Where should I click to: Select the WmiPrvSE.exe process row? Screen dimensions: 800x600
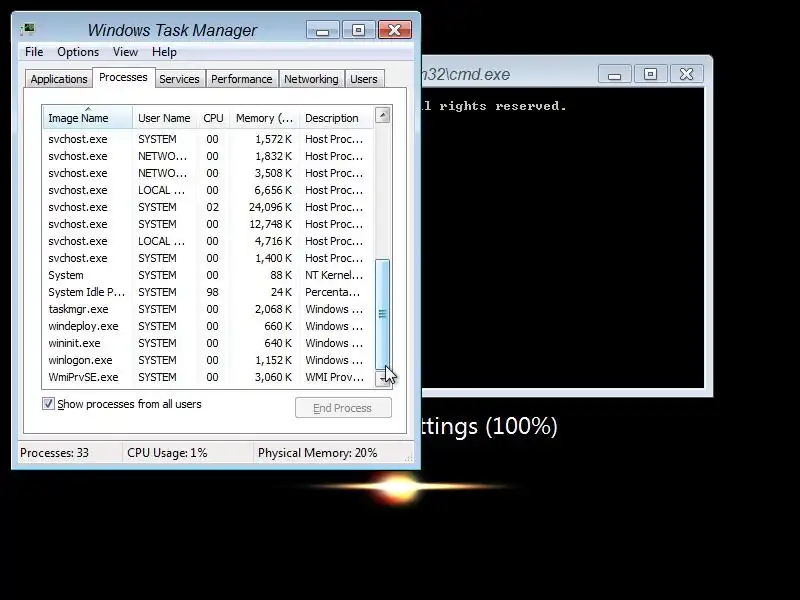(x=208, y=377)
